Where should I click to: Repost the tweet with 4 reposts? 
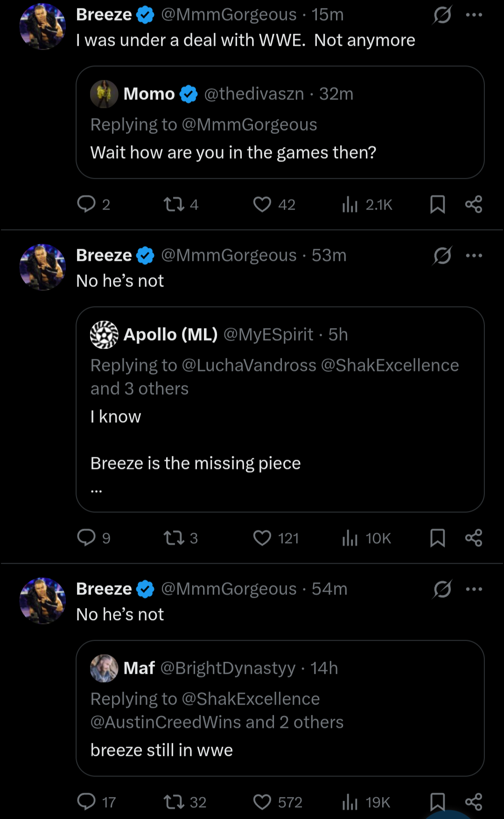174,204
